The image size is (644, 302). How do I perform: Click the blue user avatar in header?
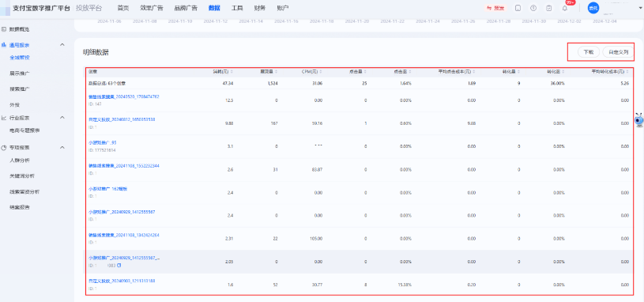click(593, 8)
